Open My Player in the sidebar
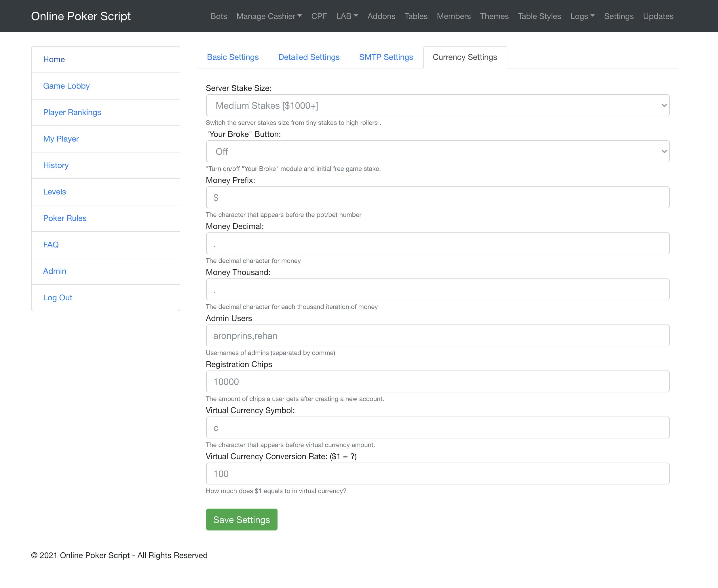This screenshot has height=588, width=718. click(105, 139)
